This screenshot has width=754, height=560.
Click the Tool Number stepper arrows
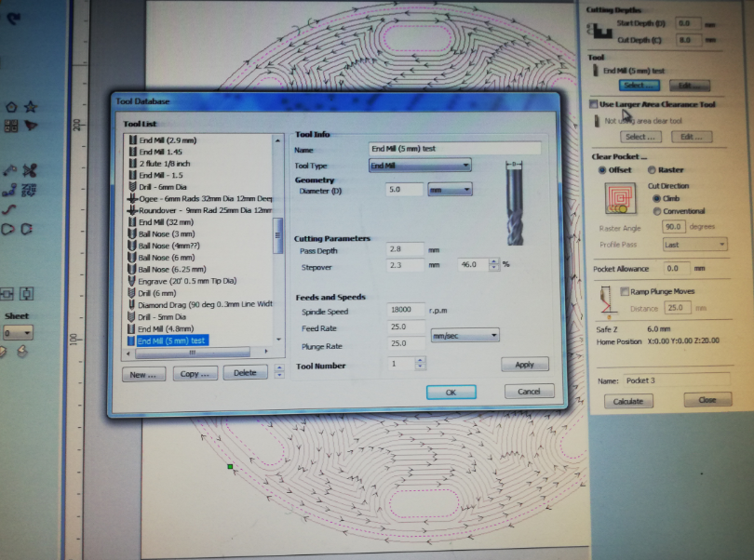click(420, 363)
